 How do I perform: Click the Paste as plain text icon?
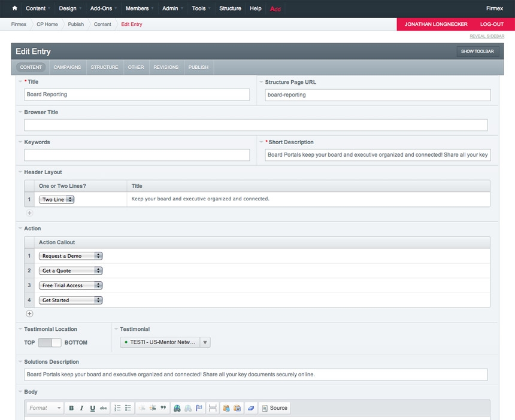(x=226, y=408)
